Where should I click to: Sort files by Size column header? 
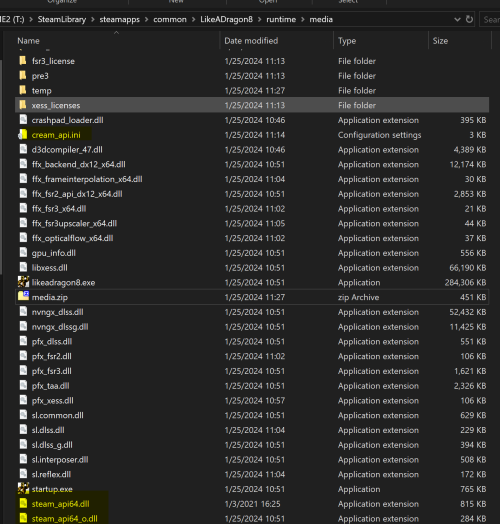coord(440,41)
